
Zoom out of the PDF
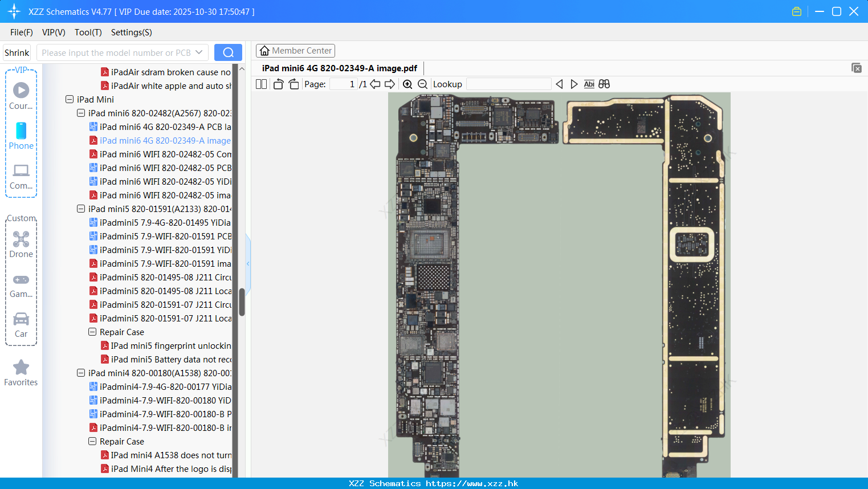(422, 84)
